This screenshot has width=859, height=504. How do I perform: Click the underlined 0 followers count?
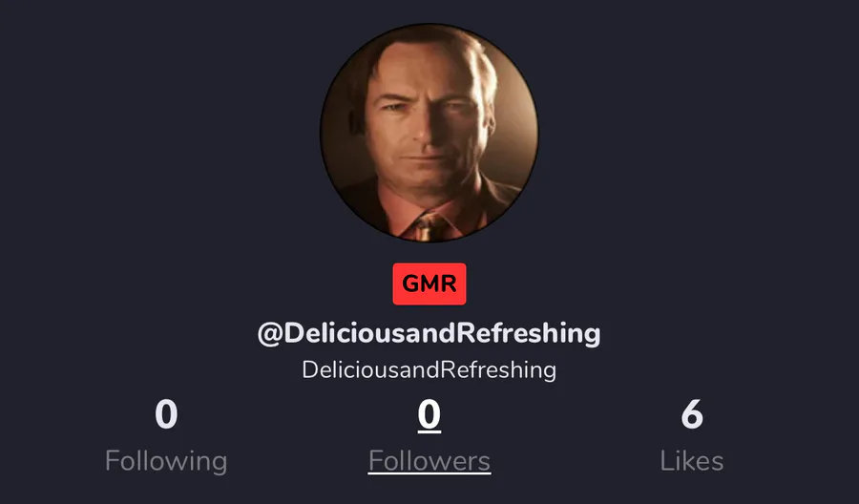tap(429, 415)
